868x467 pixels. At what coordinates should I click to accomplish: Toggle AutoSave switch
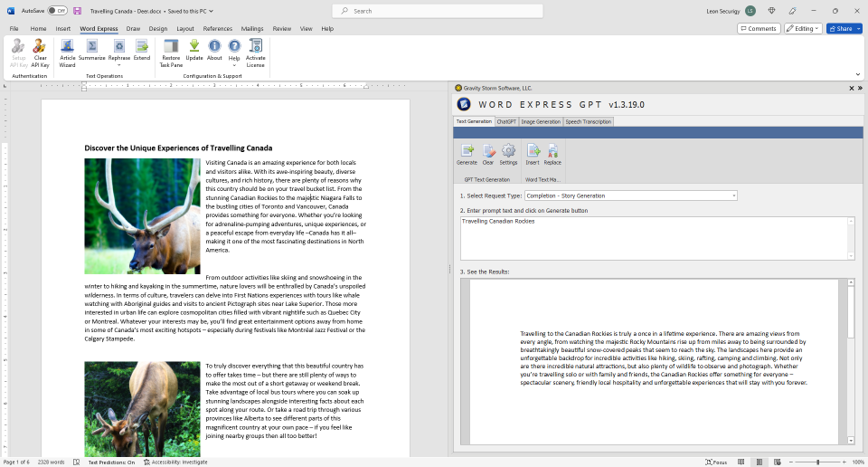pos(57,11)
